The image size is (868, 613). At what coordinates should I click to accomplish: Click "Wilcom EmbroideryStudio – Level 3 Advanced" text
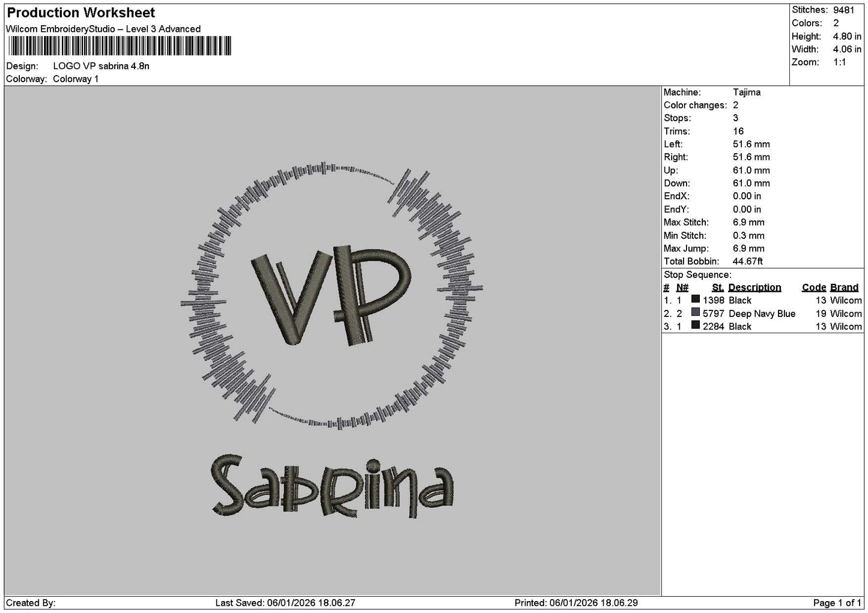click(103, 29)
